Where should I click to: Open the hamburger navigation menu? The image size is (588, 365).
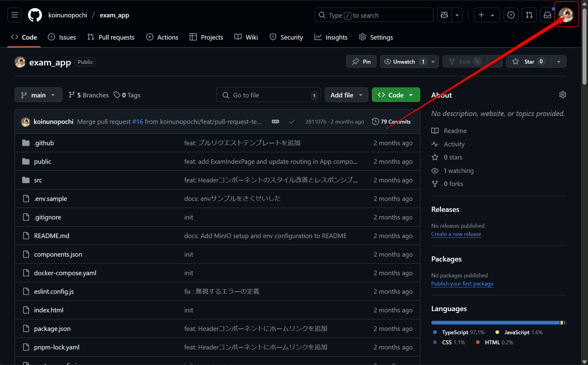point(14,15)
